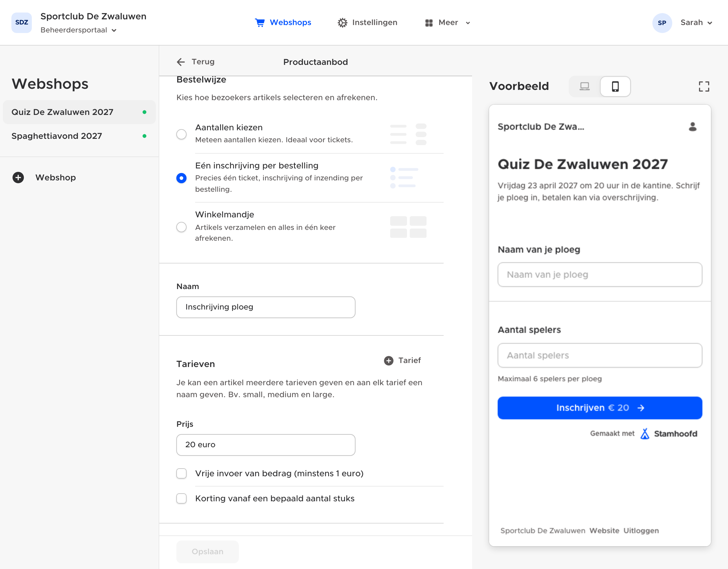This screenshot has width=728, height=569.
Task: Open fullscreen preview icon
Action: [704, 86]
